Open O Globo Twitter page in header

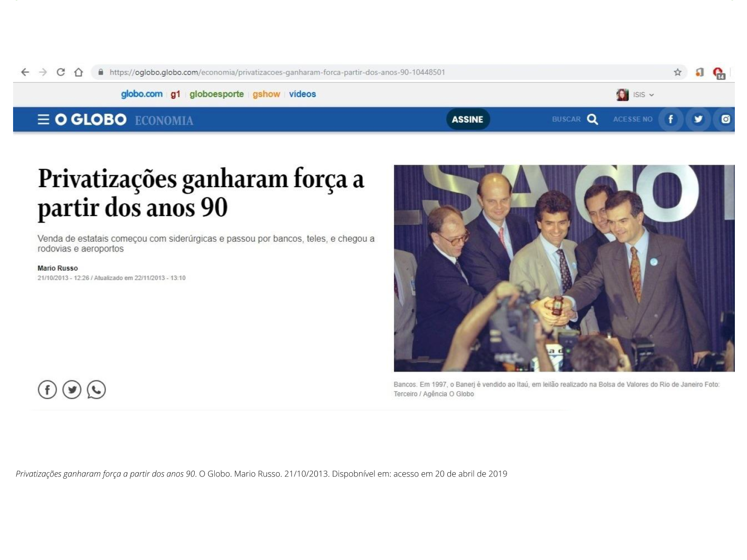point(698,119)
